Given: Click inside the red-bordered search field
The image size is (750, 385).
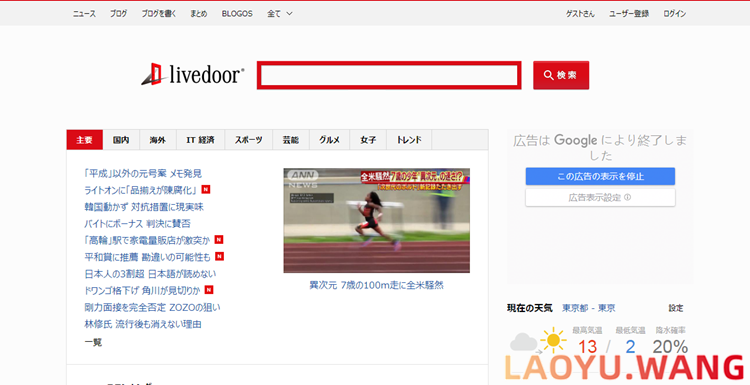Looking at the screenshot, I should tap(389, 75).
